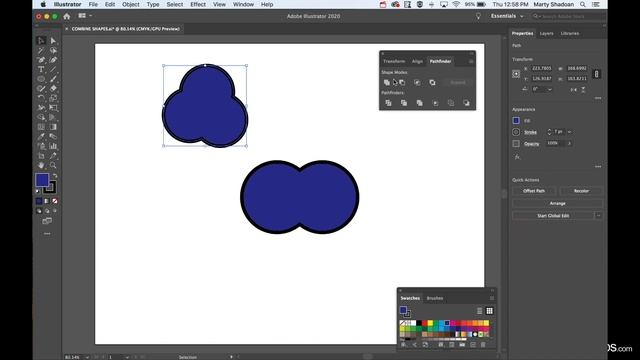Open the stroke weight dropdown
Screen dimensions: 640x360
tap(569, 132)
